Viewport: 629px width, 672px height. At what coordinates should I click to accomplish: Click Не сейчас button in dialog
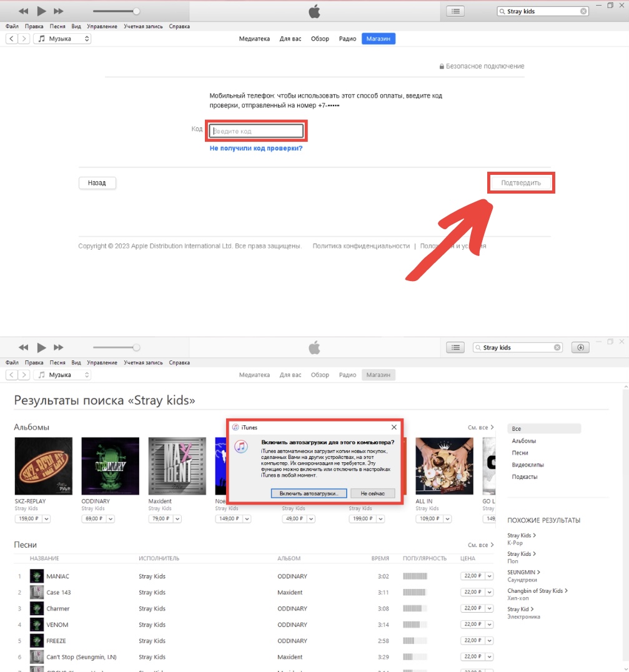(x=373, y=494)
